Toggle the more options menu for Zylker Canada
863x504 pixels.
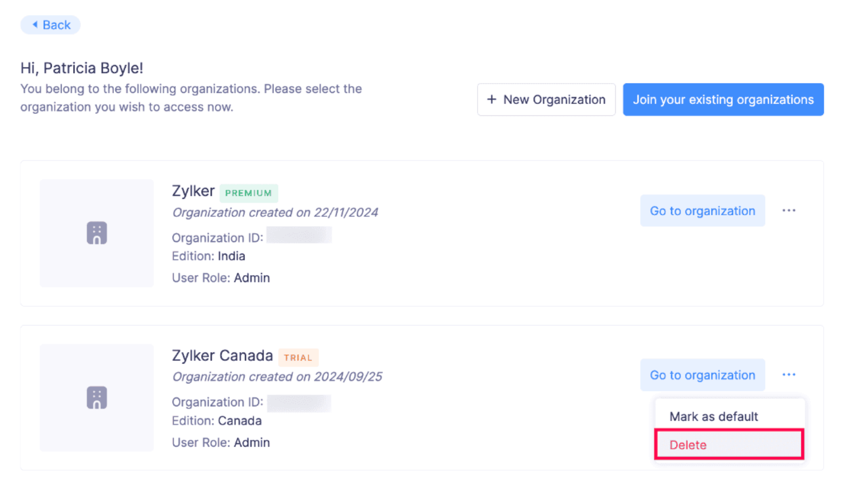pos(789,375)
